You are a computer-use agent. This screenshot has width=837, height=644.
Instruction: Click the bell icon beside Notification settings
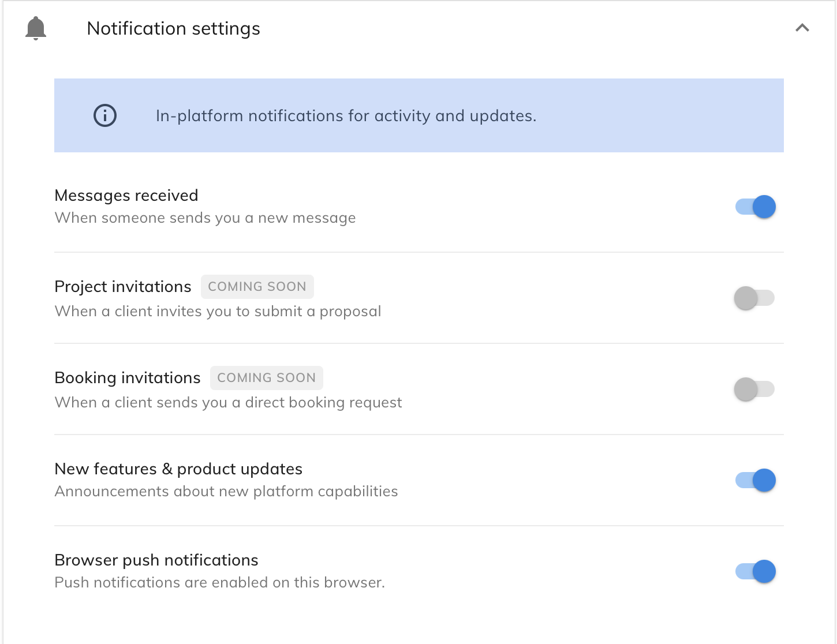(36, 28)
